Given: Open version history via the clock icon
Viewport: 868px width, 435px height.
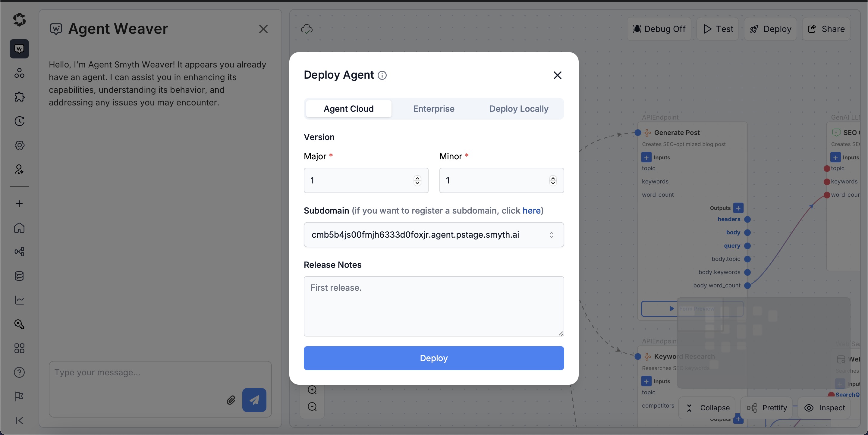Looking at the screenshot, I should 19,121.
